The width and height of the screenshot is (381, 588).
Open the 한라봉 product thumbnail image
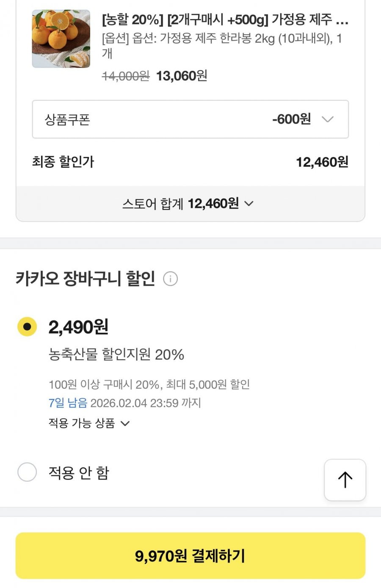(x=61, y=39)
